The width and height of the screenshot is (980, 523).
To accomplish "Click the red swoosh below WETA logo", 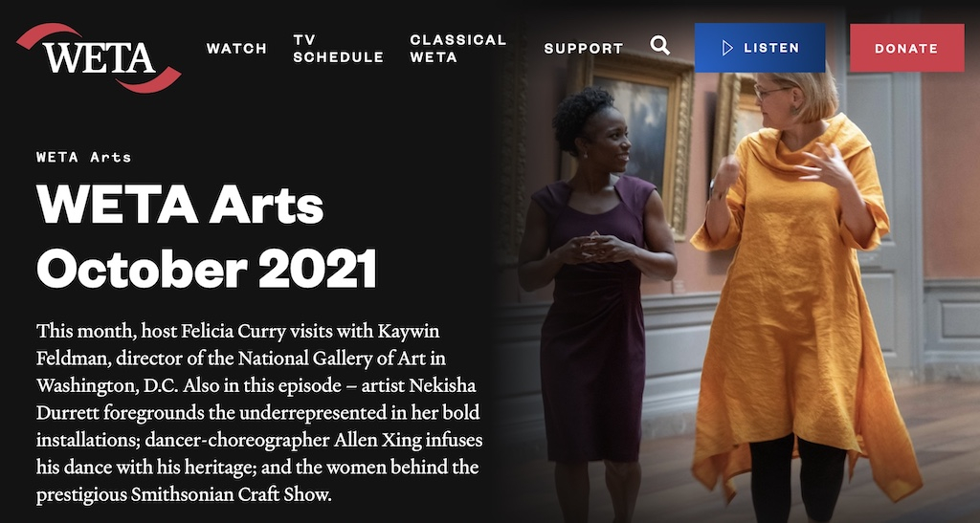I will (148, 81).
